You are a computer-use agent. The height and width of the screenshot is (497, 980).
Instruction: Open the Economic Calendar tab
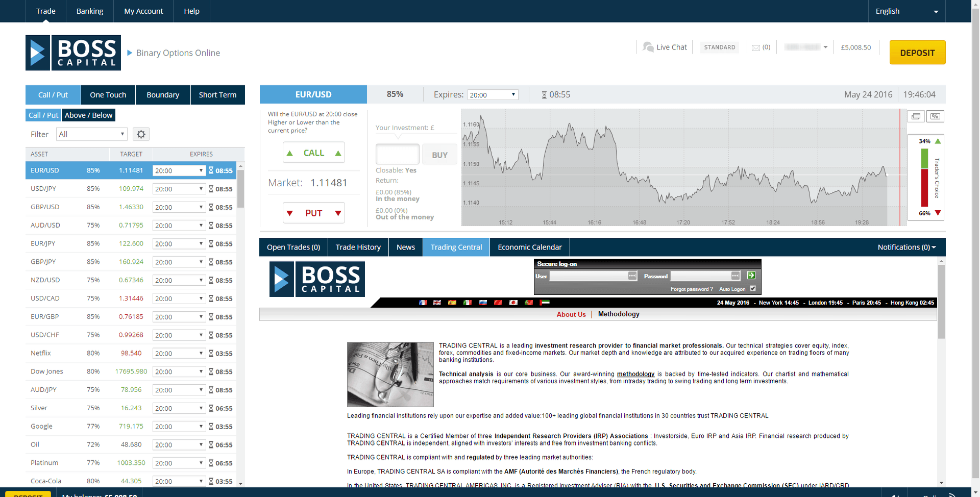pyautogui.click(x=530, y=247)
